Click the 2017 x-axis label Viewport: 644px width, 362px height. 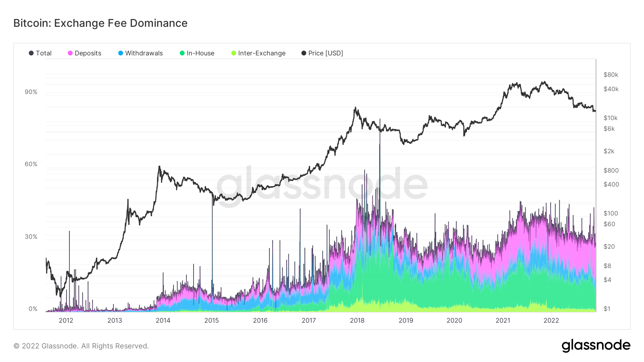pyautogui.click(x=309, y=321)
